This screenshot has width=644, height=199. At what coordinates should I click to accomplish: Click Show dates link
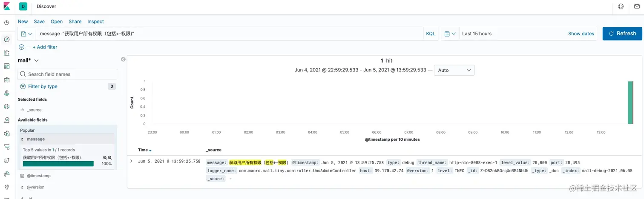point(581,34)
